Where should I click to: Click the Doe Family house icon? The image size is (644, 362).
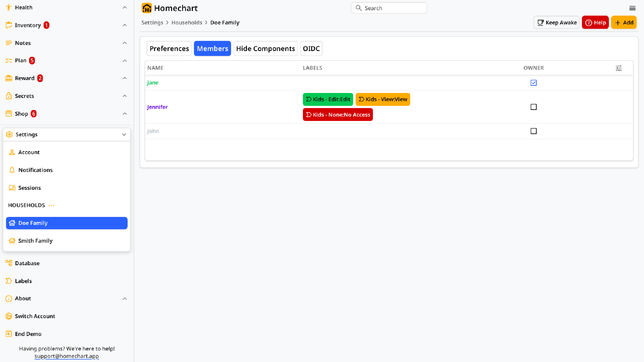(x=12, y=223)
